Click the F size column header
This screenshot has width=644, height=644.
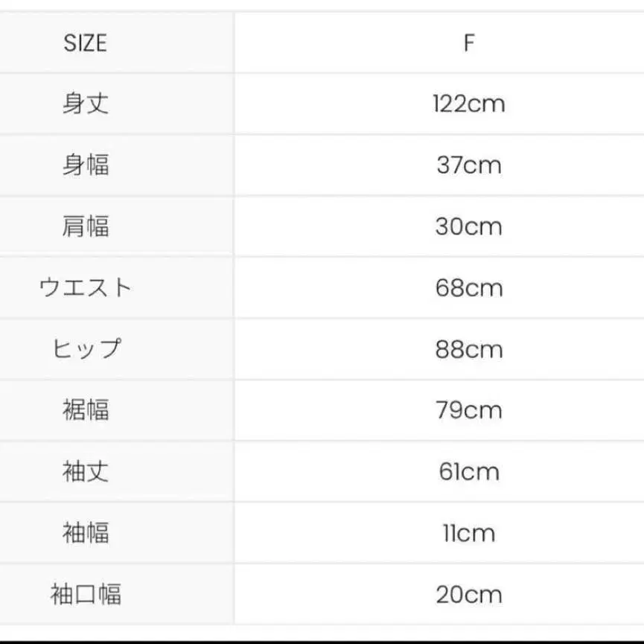(x=468, y=43)
